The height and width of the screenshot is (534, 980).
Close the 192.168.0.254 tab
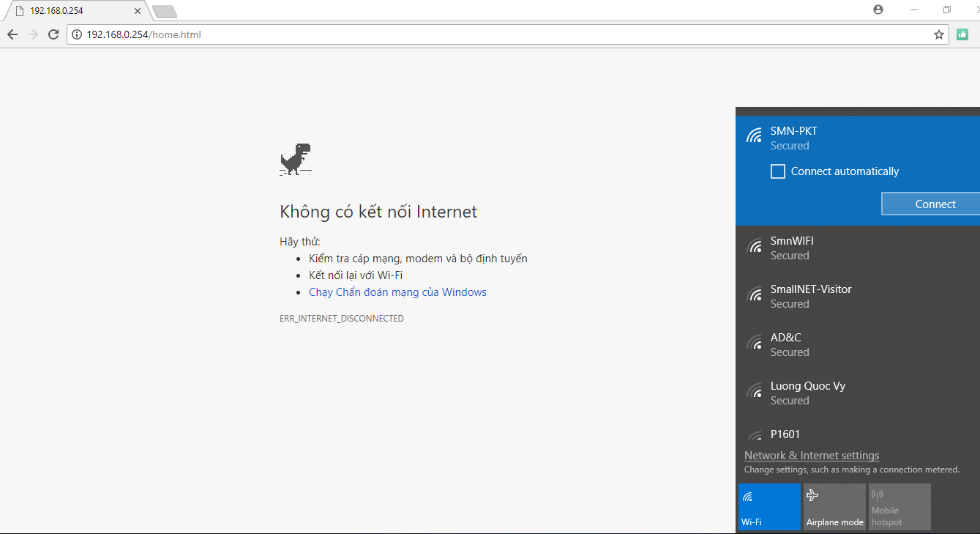click(138, 11)
